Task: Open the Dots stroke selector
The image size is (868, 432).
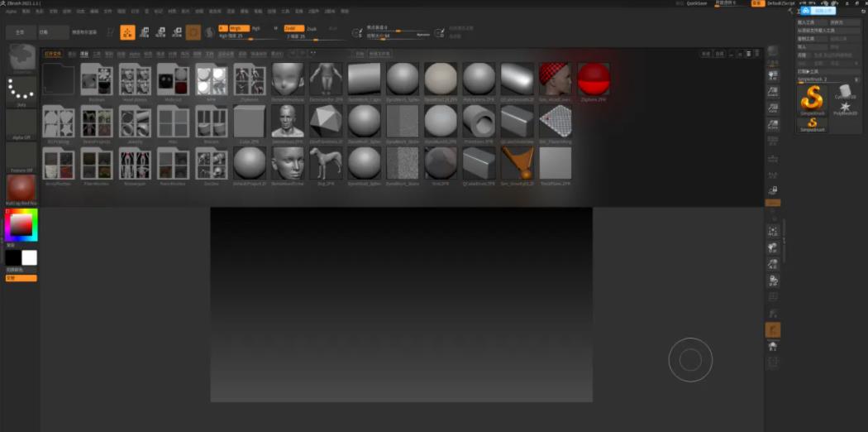Action: coord(21,91)
